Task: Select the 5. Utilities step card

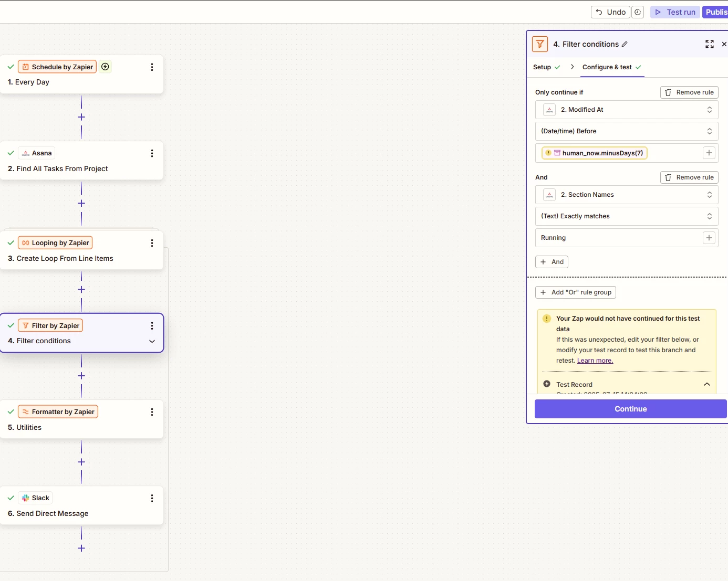Action: 81,419
